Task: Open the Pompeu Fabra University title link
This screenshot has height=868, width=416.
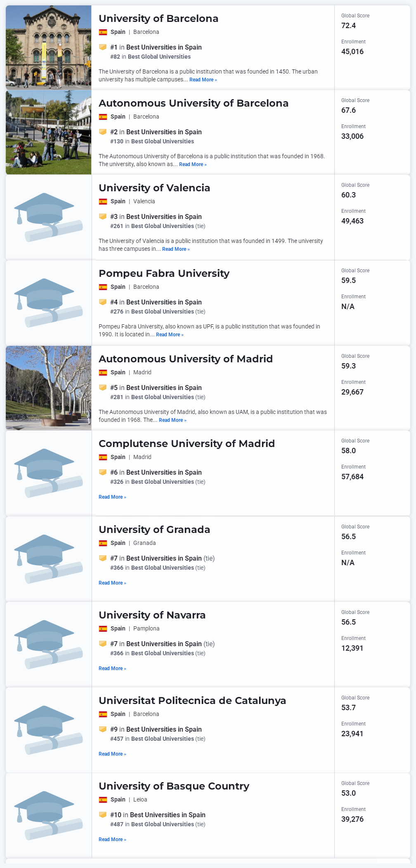Action: [x=164, y=273]
